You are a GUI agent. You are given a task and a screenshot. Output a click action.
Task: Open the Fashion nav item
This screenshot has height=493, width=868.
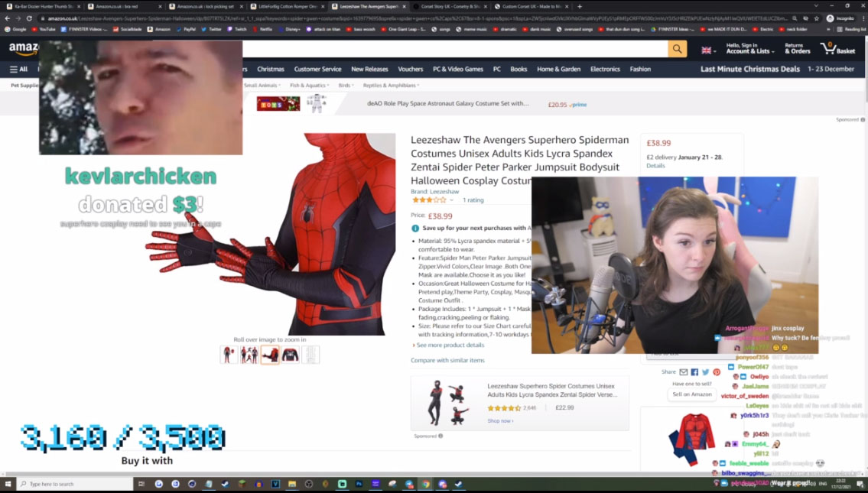pos(640,69)
